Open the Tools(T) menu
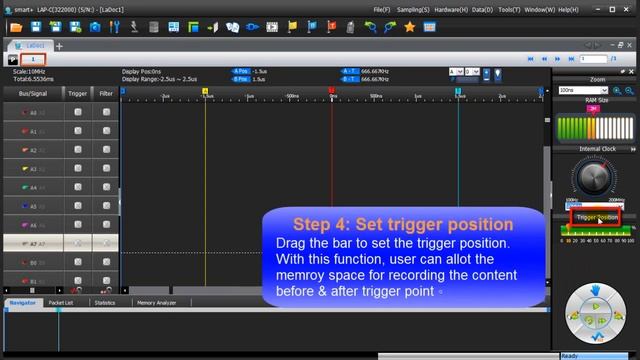The height and width of the screenshot is (360, 640). (509, 9)
